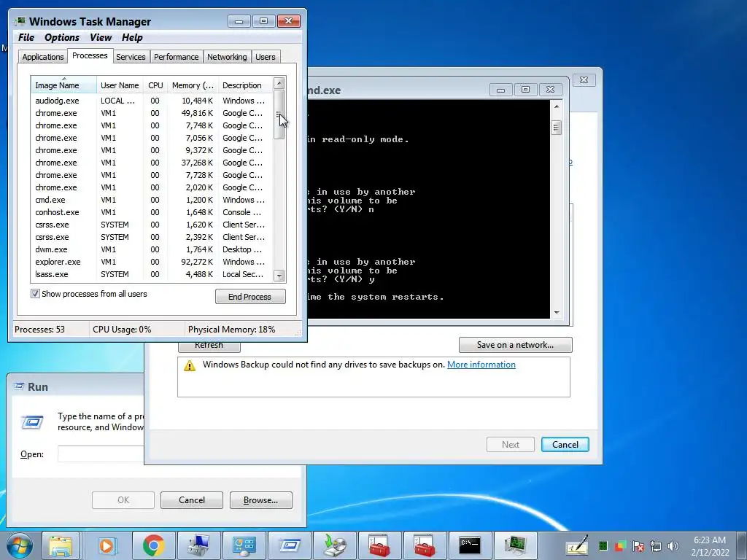
Task: Switch to the Users tab
Action: pyautogui.click(x=266, y=57)
